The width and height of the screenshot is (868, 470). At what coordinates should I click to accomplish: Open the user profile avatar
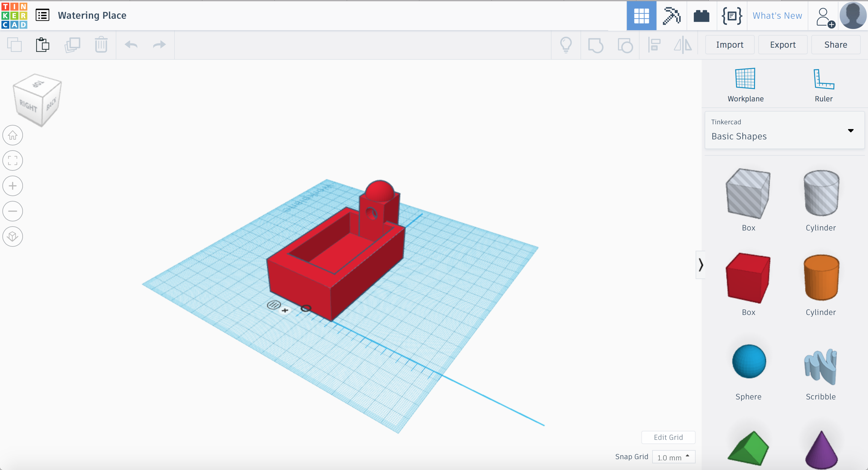[853, 15]
